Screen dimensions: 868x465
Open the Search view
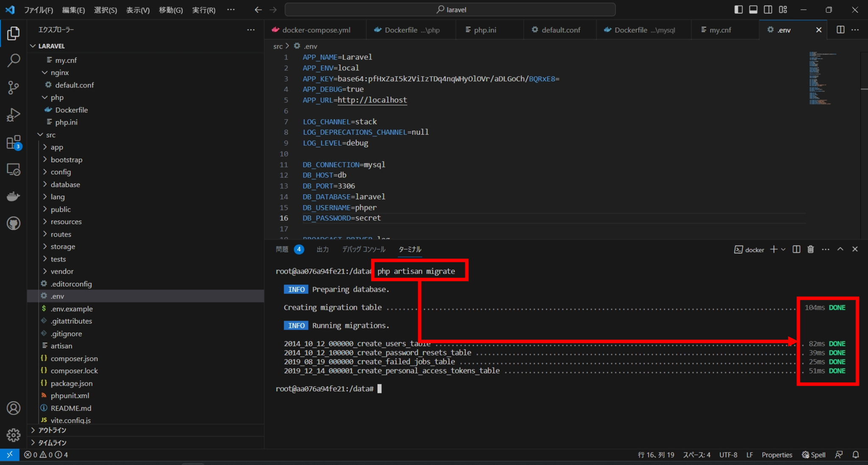point(13,61)
